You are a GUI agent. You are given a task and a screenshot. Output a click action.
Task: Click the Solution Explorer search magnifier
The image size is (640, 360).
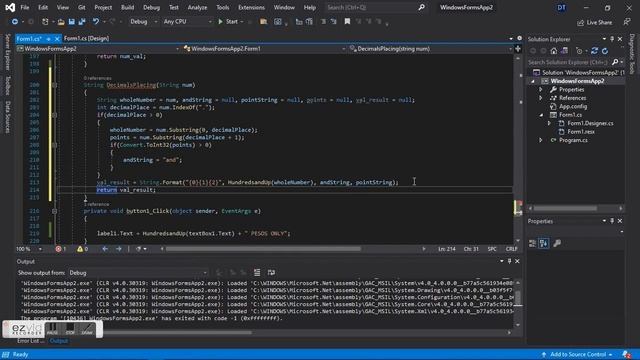coord(615,62)
